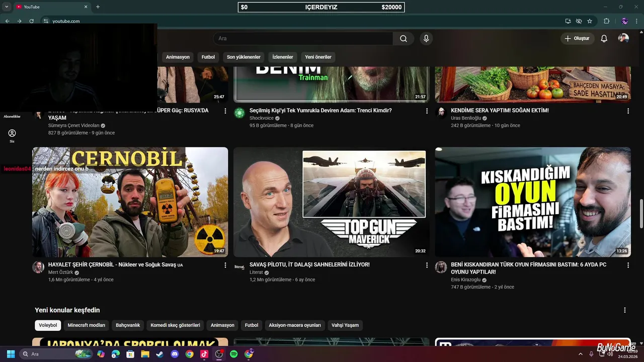Open the KISKANDIĞIM OYUN FİRMASINI BASTIM thumbnail
The height and width of the screenshot is (362, 644).
click(x=533, y=202)
